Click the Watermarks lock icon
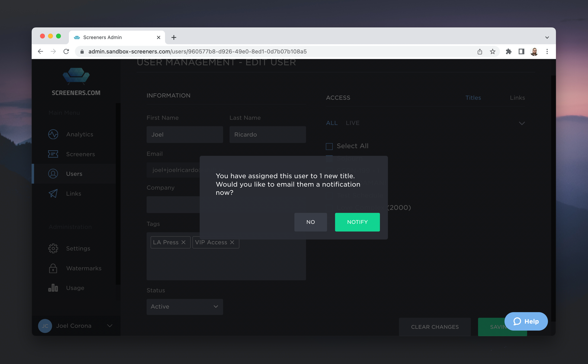This screenshot has width=588, height=364. 53,268
